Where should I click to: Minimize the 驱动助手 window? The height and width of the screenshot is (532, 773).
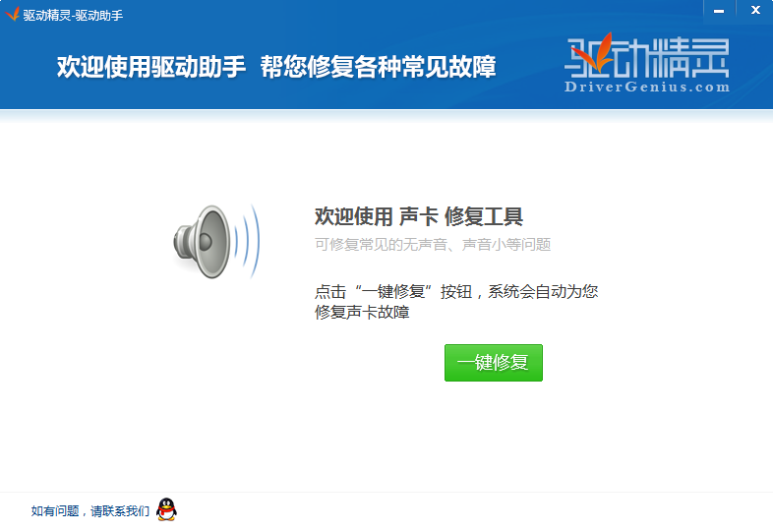[719, 11]
